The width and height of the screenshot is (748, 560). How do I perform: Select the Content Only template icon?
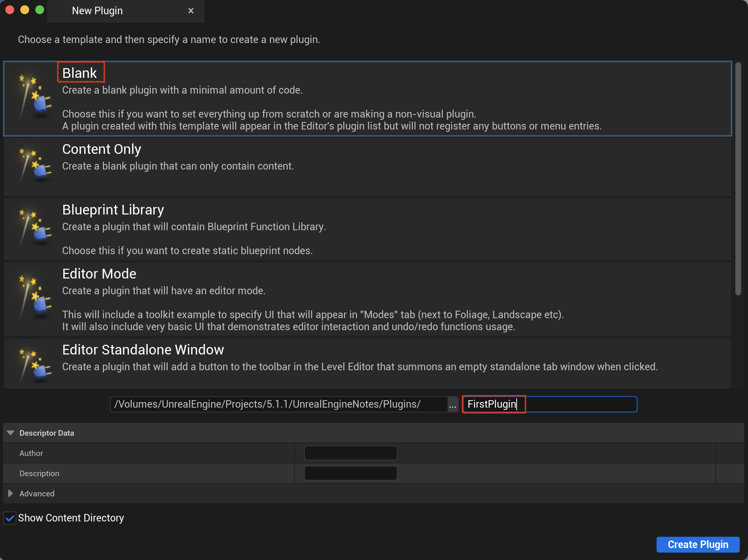pos(35,165)
